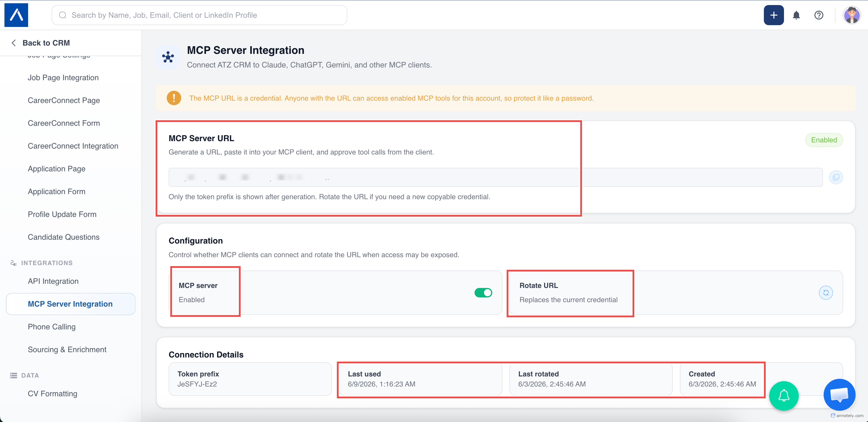Click the ATZ CRM logo
The height and width of the screenshot is (422, 868).
point(16,15)
